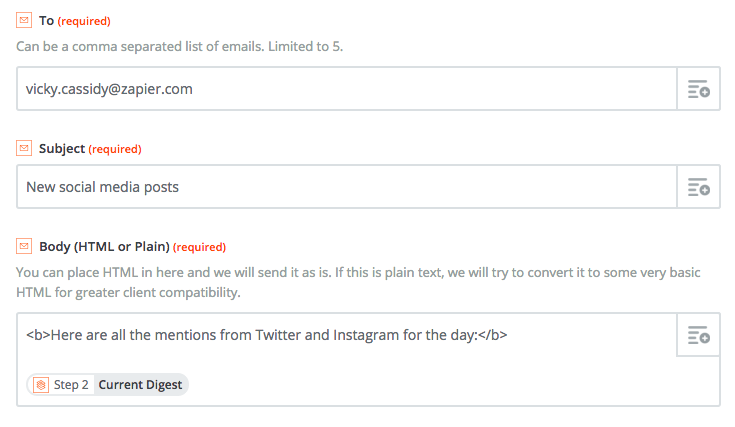Viewport: 735px width, 427px height.
Task: Click insert-field icon in the Body field
Action: coord(698,335)
